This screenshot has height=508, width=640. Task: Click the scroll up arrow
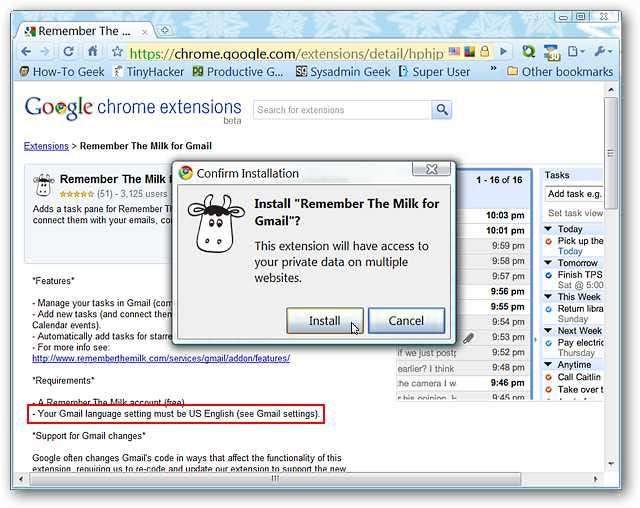[611, 89]
